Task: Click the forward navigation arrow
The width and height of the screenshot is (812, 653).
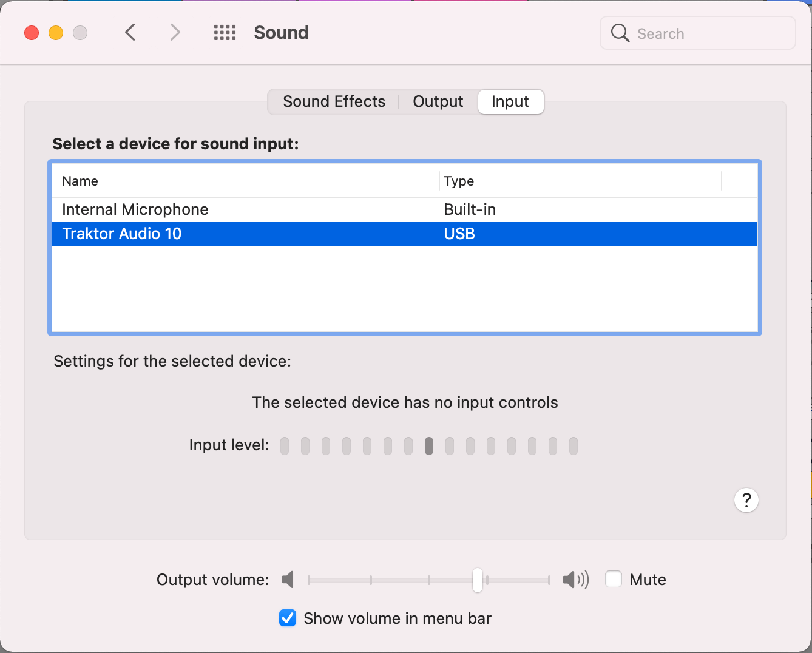Action: pyautogui.click(x=175, y=32)
